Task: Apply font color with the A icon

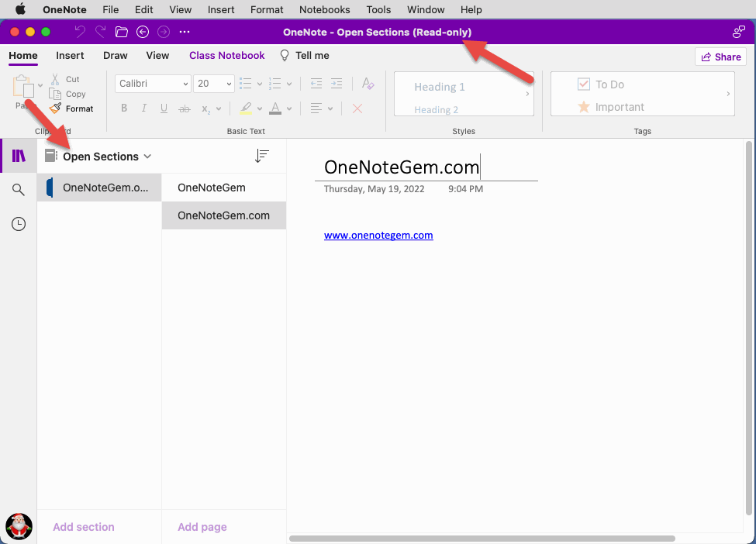Action: (275, 108)
